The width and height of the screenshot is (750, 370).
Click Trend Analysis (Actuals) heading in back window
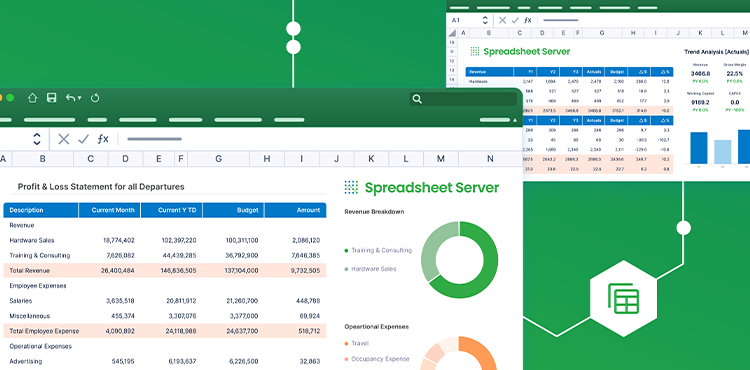coord(717,52)
